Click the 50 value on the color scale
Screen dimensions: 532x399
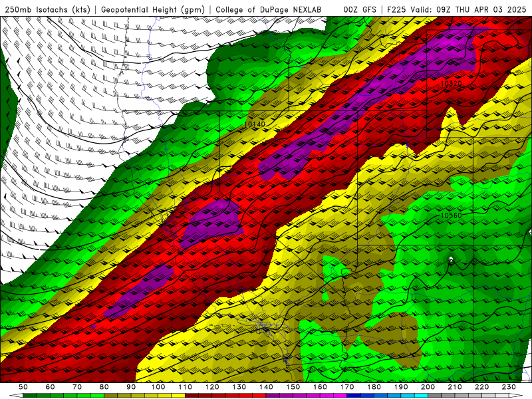click(x=23, y=387)
